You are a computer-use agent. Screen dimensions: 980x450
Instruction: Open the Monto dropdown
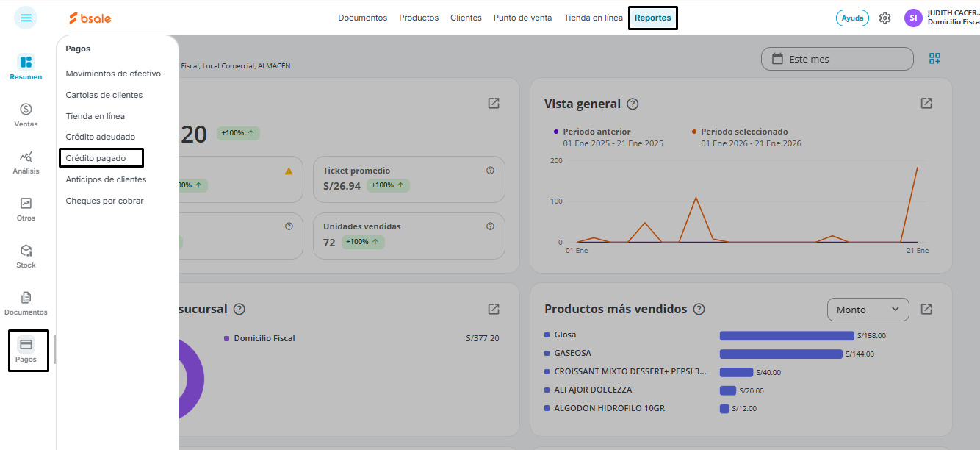(x=868, y=310)
